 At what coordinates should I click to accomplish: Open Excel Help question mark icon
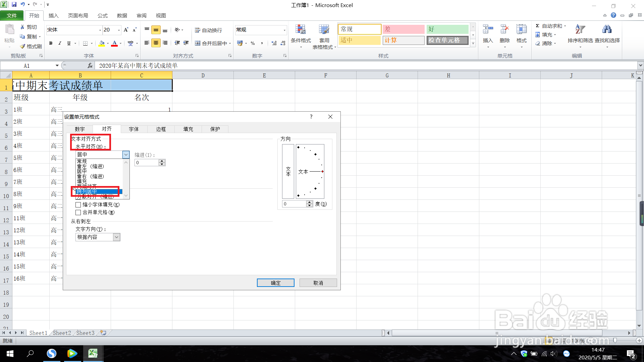[613, 15]
